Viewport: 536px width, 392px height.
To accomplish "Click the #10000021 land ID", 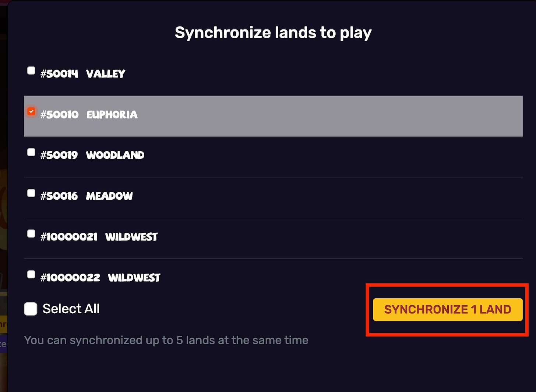I will (69, 237).
